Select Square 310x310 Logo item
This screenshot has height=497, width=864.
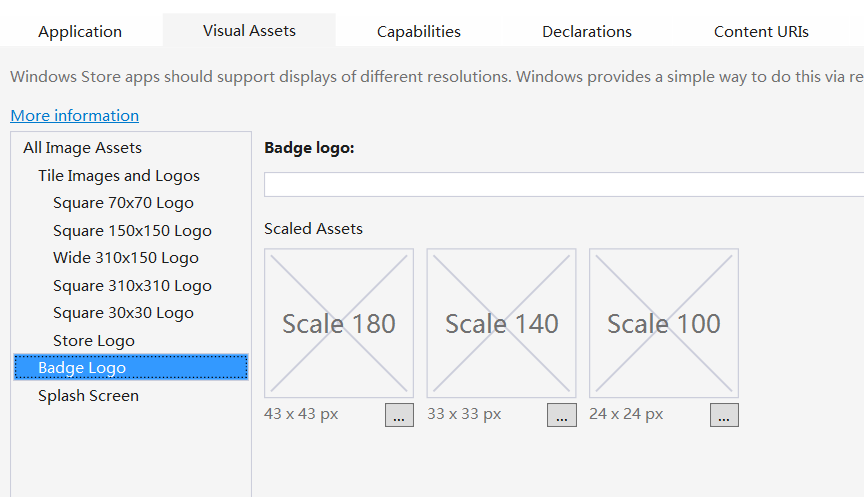point(132,286)
